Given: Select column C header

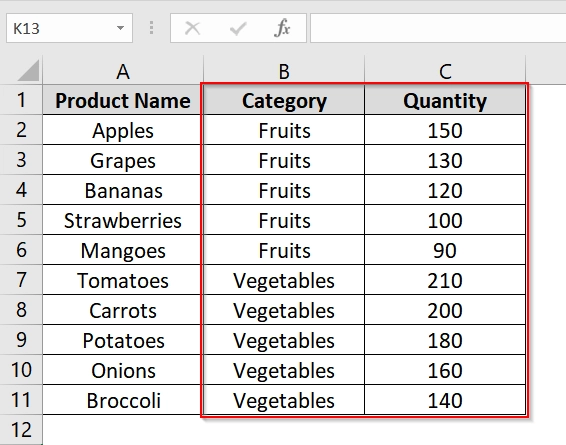Looking at the screenshot, I should pos(445,70).
